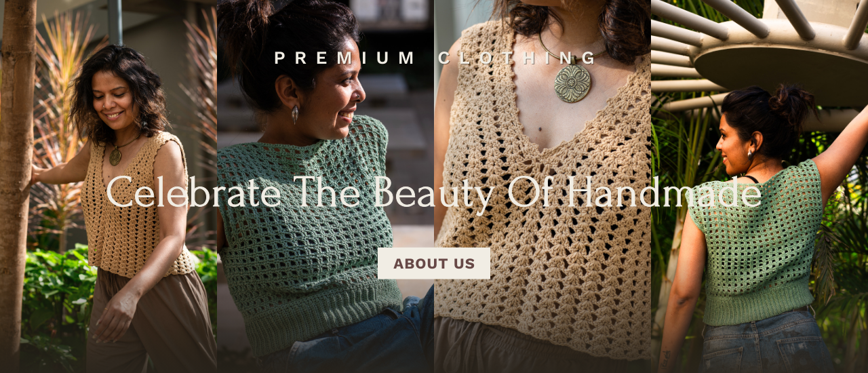Open the green crochet top side-profile photo
868x373 pixels.
point(325,186)
